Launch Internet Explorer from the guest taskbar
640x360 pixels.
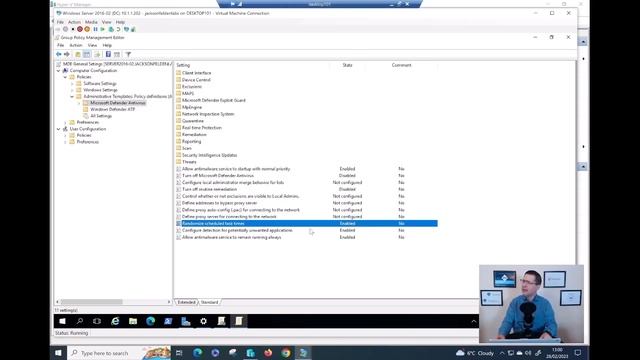click(115, 321)
